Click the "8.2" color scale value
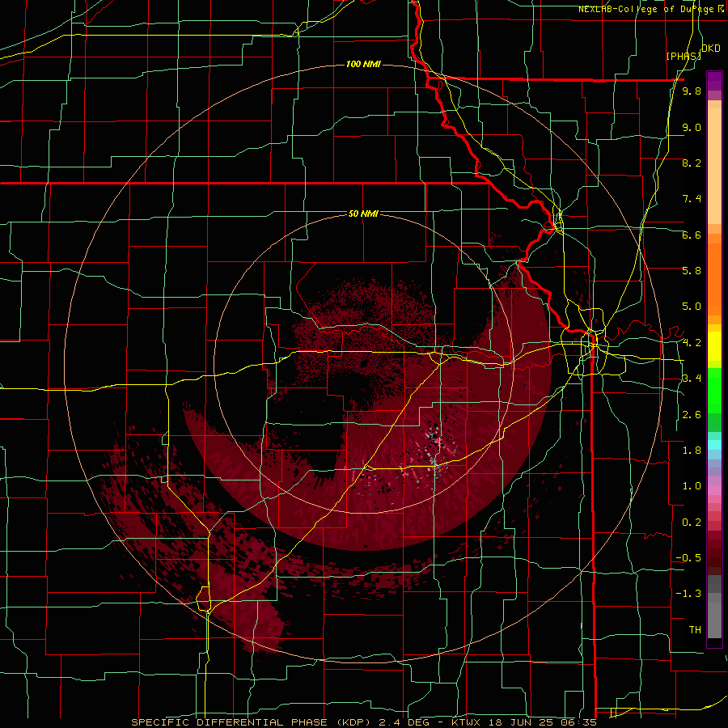728x728 pixels. point(692,163)
